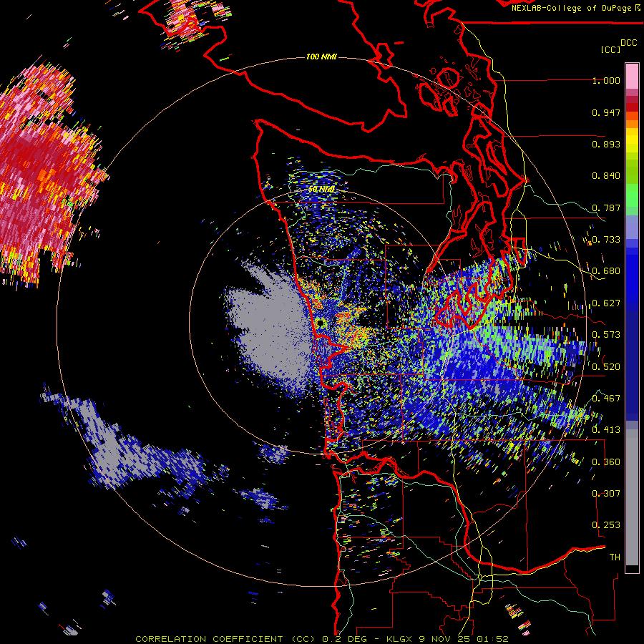Click the 0.413 scale value

pos(606,430)
